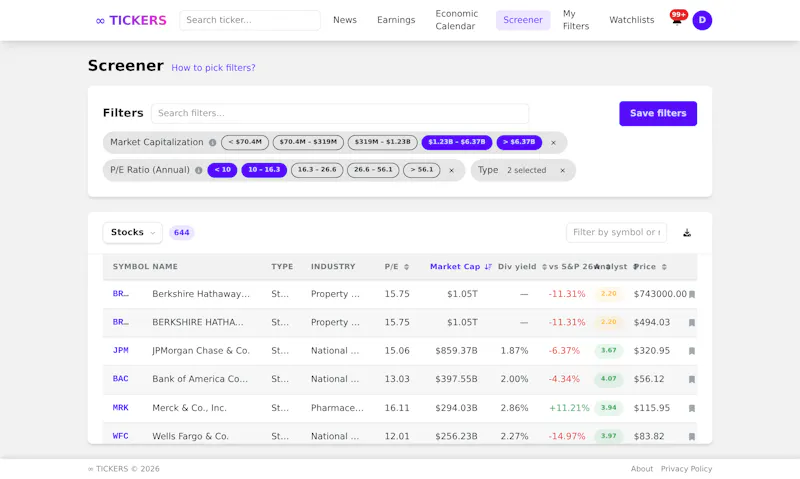Open the user avatar D menu
The image size is (800, 479).
pos(702,20)
